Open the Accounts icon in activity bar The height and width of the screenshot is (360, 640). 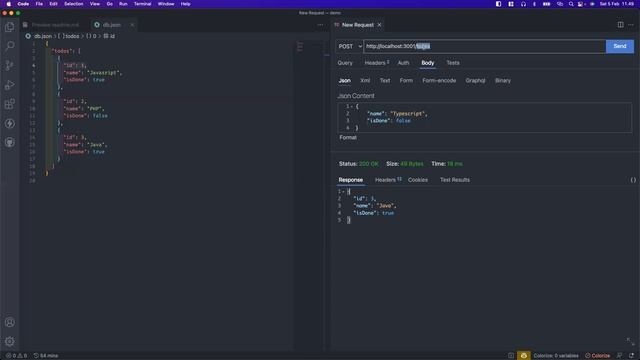9,322
